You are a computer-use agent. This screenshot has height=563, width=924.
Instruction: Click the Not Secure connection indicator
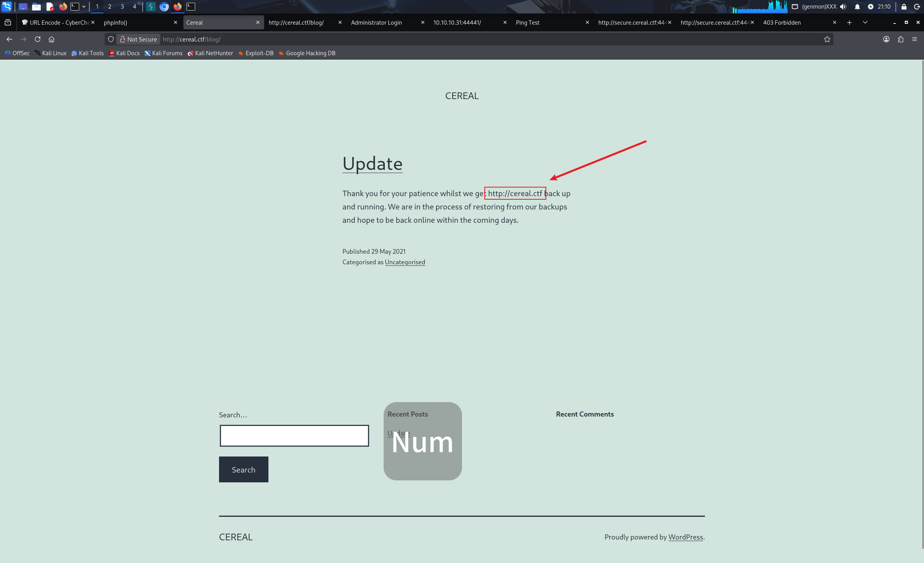(138, 39)
